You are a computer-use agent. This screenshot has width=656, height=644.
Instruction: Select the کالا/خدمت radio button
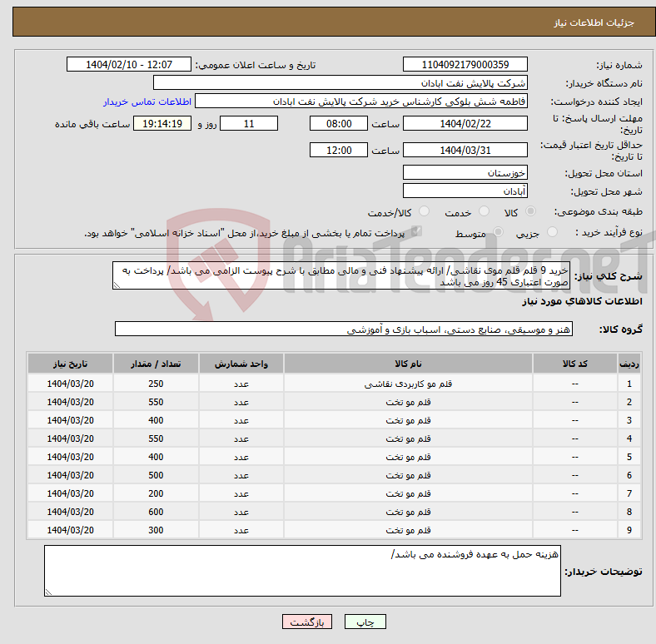(425, 211)
